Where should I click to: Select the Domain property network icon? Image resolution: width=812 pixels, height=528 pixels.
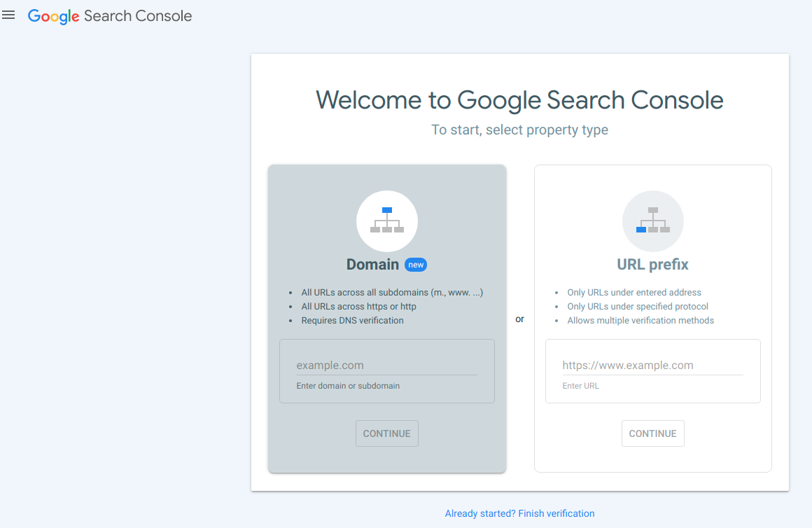pyautogui.click(x=387, y=221)
